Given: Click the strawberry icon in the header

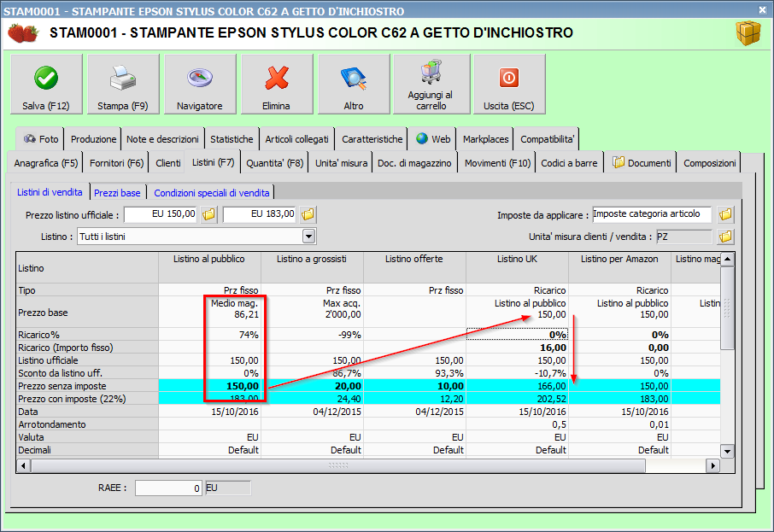Looking at the screenshot, I should pos(23,33).
